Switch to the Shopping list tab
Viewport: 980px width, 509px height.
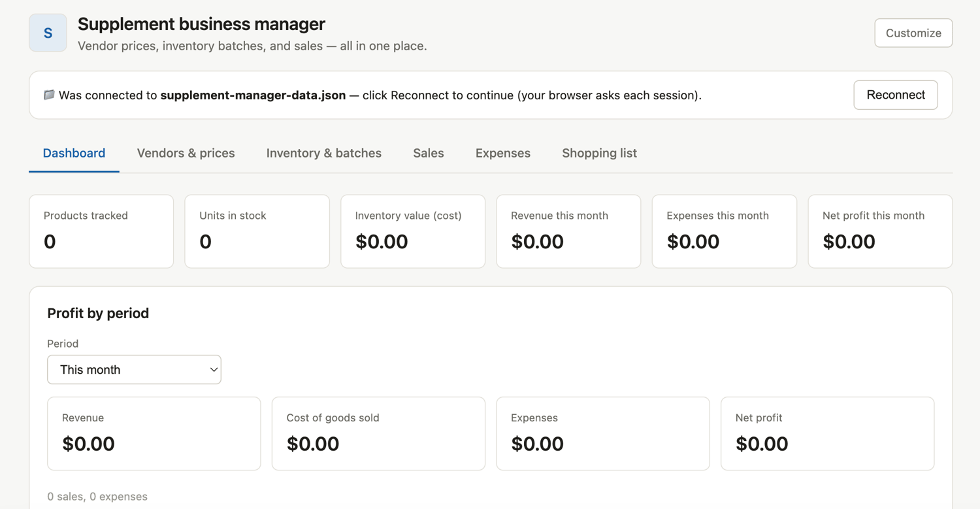[x=599, y=153]
